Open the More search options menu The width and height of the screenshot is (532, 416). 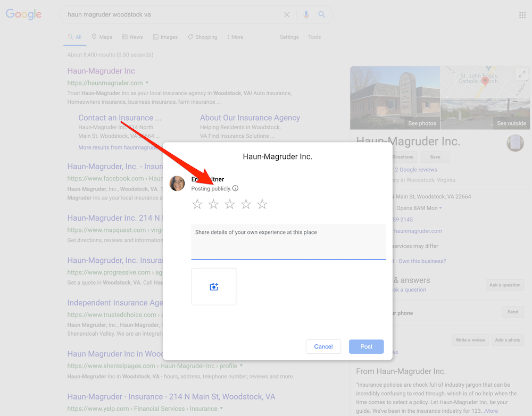[x=235, y=37]
